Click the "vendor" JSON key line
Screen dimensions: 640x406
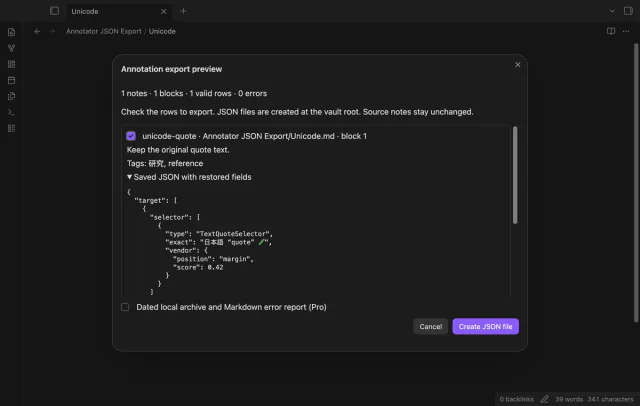click(187, 251)
